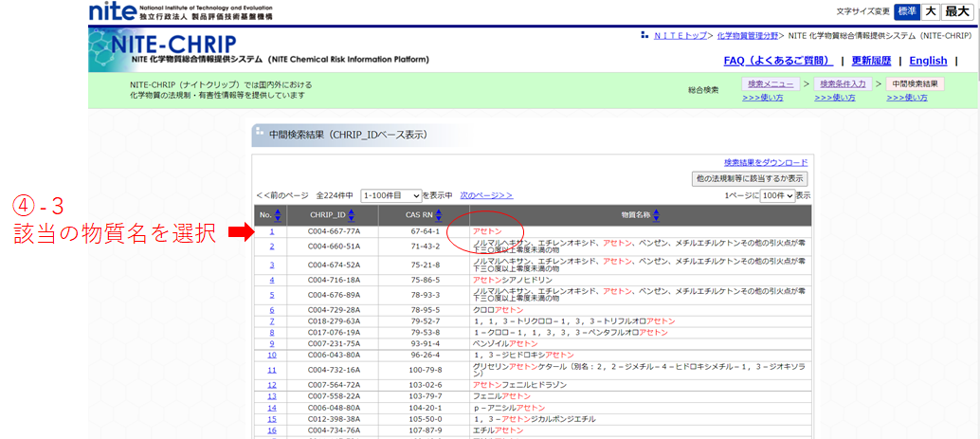Click the 全224件中 result count text

335,195
